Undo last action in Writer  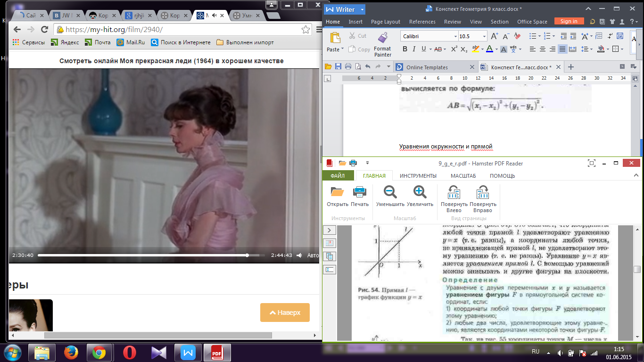tap(368, 66)
